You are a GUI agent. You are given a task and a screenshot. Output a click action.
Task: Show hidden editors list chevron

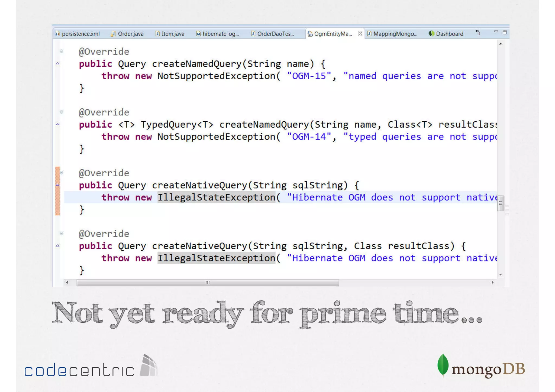click(478, 33)
